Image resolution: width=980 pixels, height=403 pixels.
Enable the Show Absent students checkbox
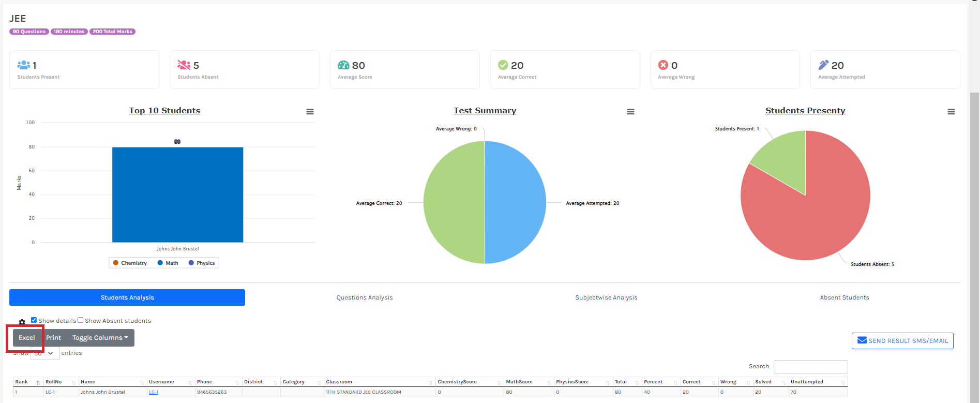coord(81,320)
